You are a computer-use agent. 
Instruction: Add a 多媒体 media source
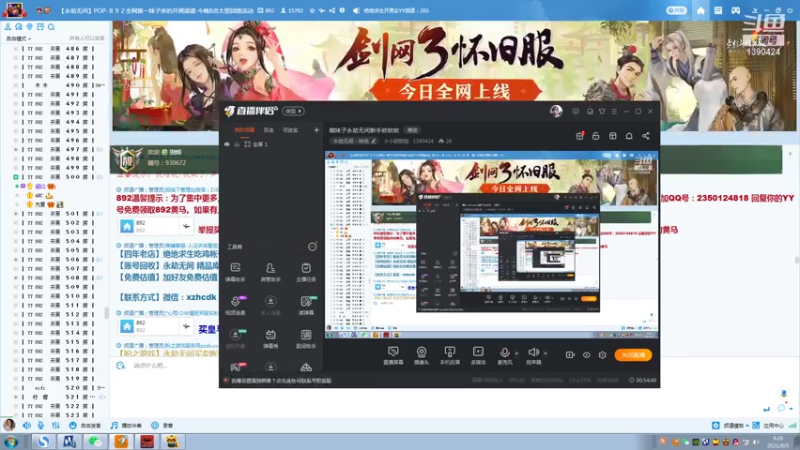coord(478,356)
